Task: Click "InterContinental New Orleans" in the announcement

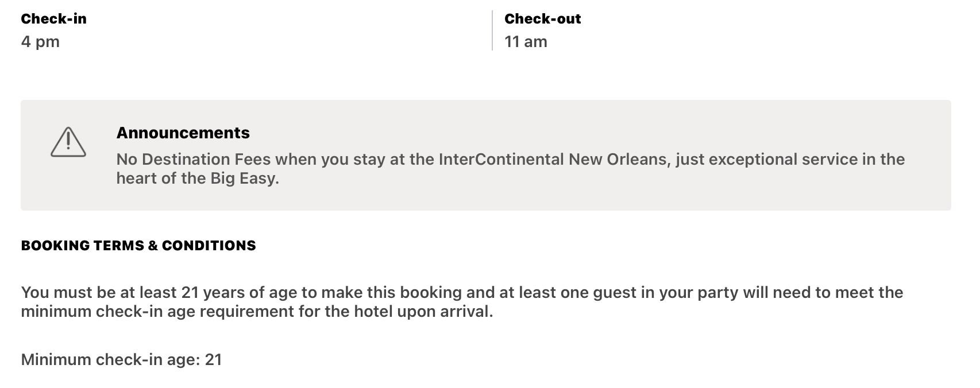Action: (554, 160)
